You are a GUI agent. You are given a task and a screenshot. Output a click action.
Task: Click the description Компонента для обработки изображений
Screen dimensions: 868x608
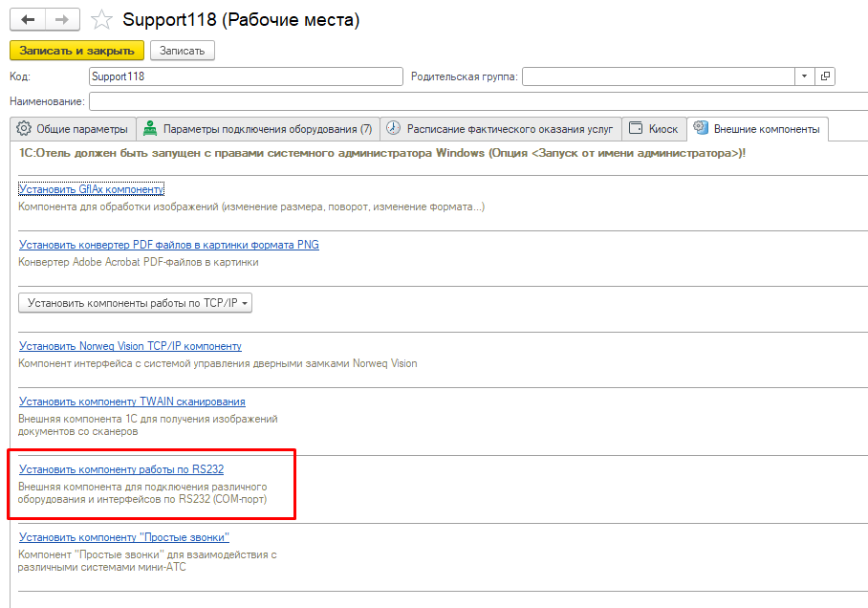click(x=251, y=206)
